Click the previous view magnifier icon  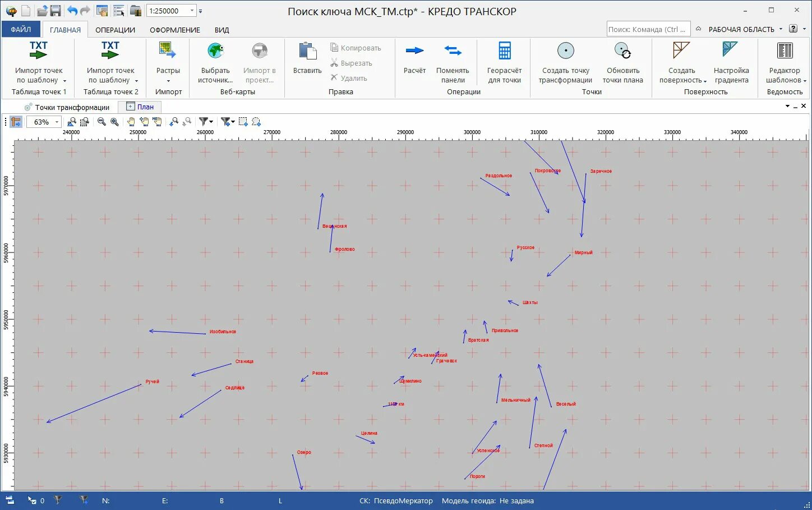174,122
